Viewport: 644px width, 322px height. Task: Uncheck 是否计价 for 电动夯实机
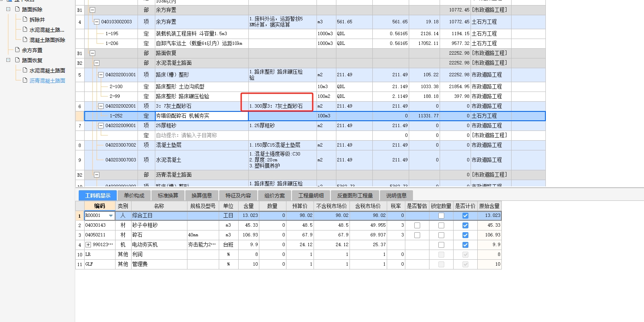coord(465,245)
